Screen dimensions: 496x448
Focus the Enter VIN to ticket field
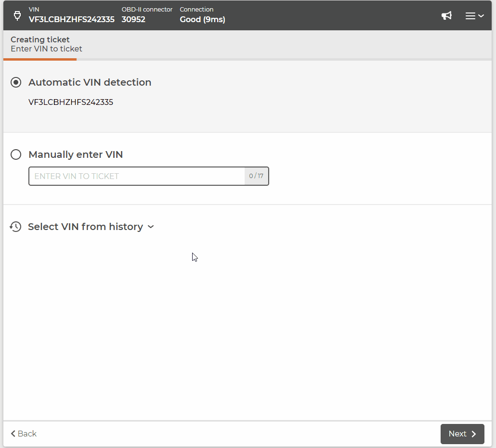pyautogui.click(x=137, y=176)
